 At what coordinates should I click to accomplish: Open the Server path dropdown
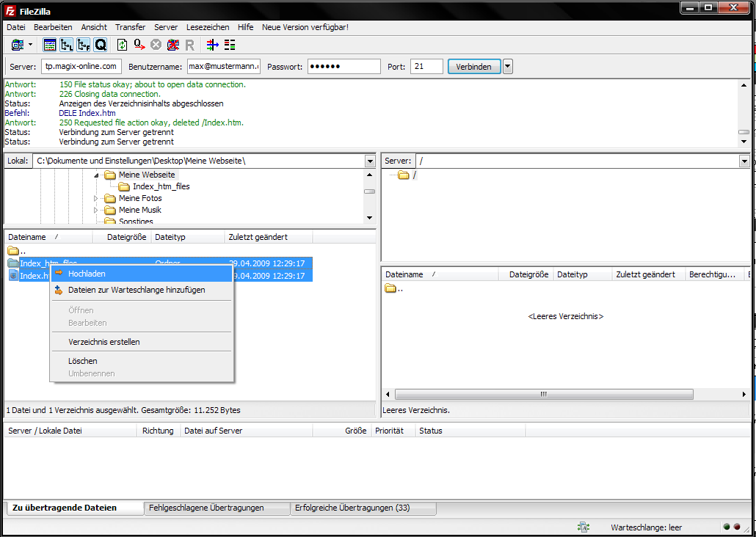[744, 161]
